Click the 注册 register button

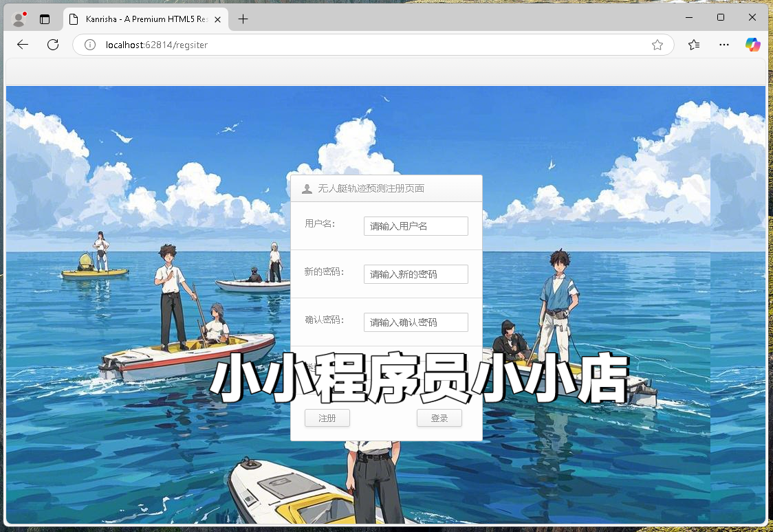(x=327, y=418)
